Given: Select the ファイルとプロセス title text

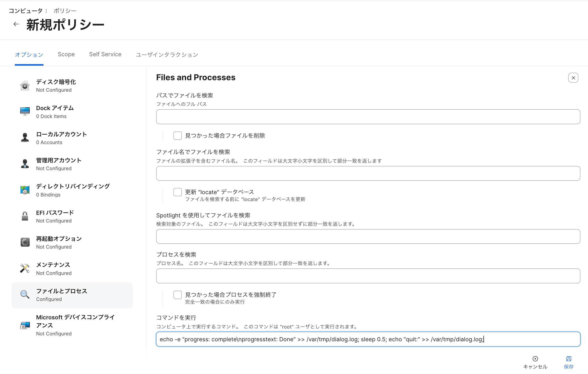Looking at the screenshot, I should (62, 291).
